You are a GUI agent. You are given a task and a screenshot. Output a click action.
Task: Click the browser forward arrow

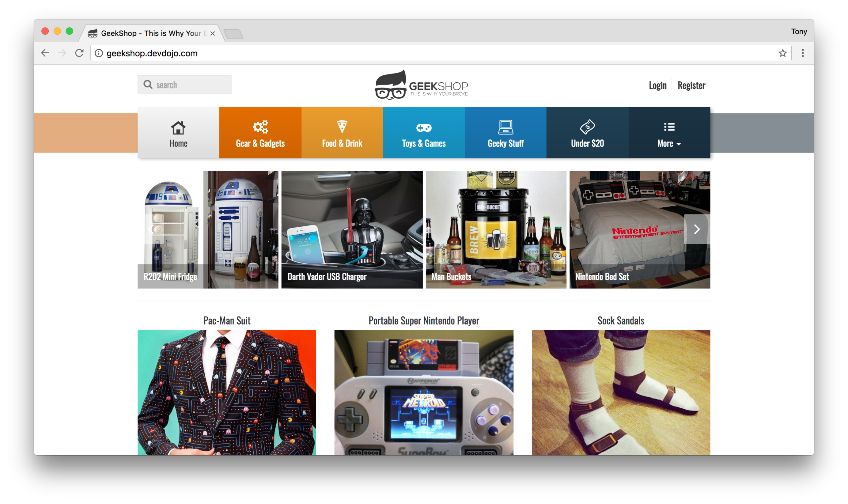62,53
